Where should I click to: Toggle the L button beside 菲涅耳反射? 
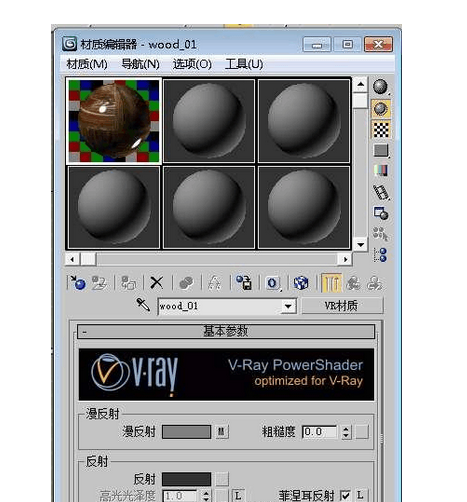pos(360,495)
